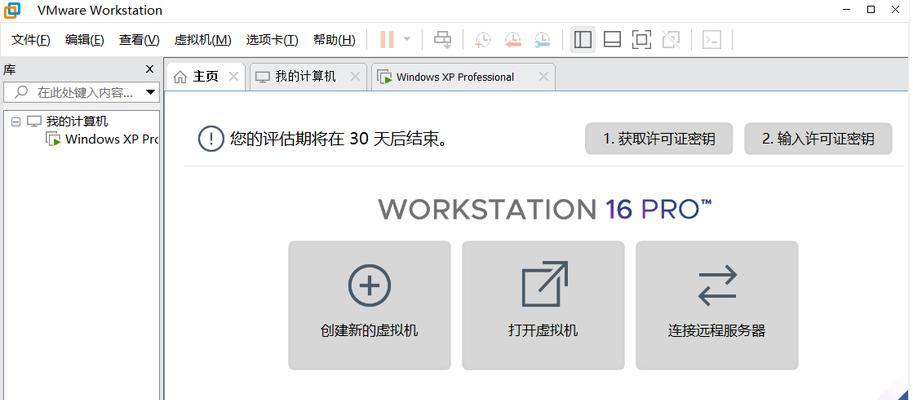Click 1. 获取许可证密钥 button
Image resolution: width=913 pixels, height=400 pixels.
tap(659, 139)
